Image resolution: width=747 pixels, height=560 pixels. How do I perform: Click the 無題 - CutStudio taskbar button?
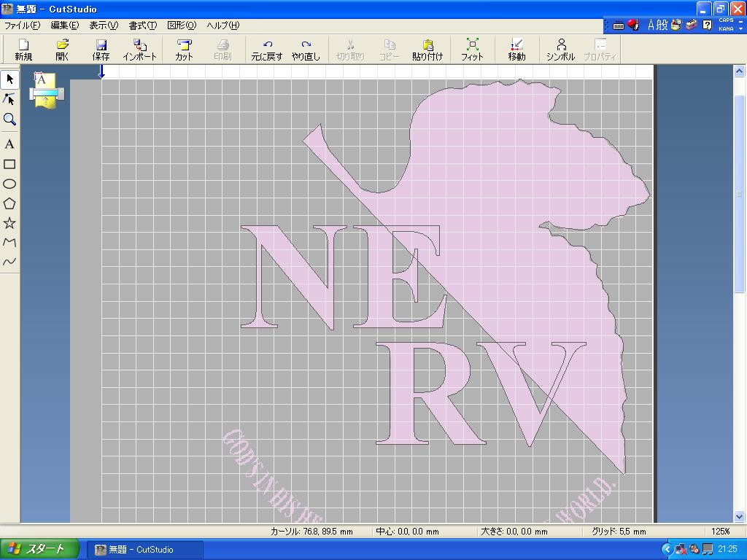pos(145,550)
